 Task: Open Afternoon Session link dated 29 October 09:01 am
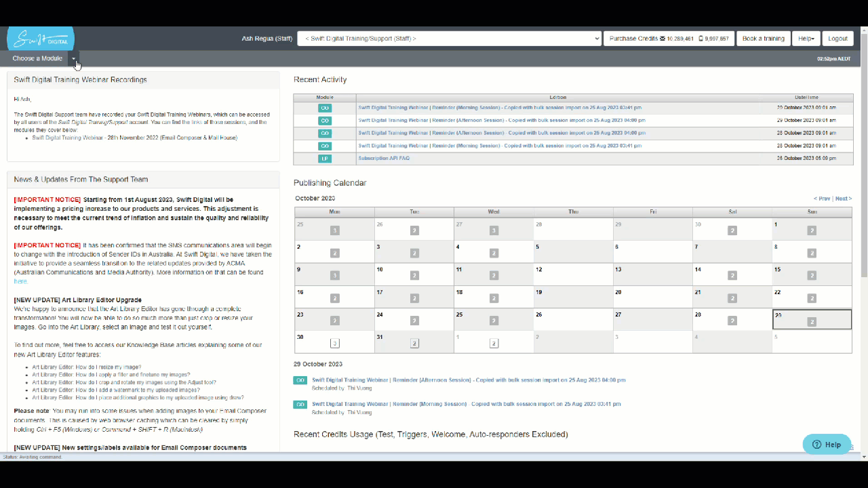tap(502, 120)
